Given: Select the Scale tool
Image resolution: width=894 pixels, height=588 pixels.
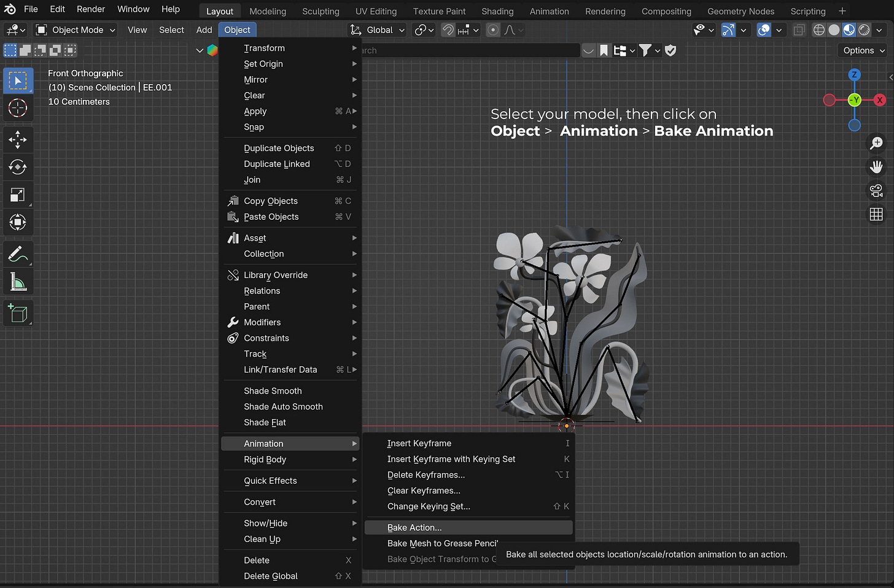Looking at the screenshot, I should pyautogui.click(x=18, y=195).
